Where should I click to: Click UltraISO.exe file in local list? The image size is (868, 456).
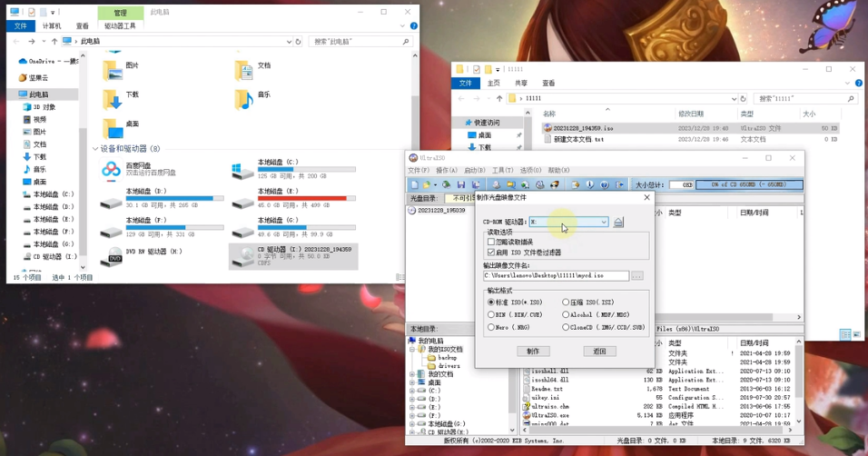click(550, 415)
